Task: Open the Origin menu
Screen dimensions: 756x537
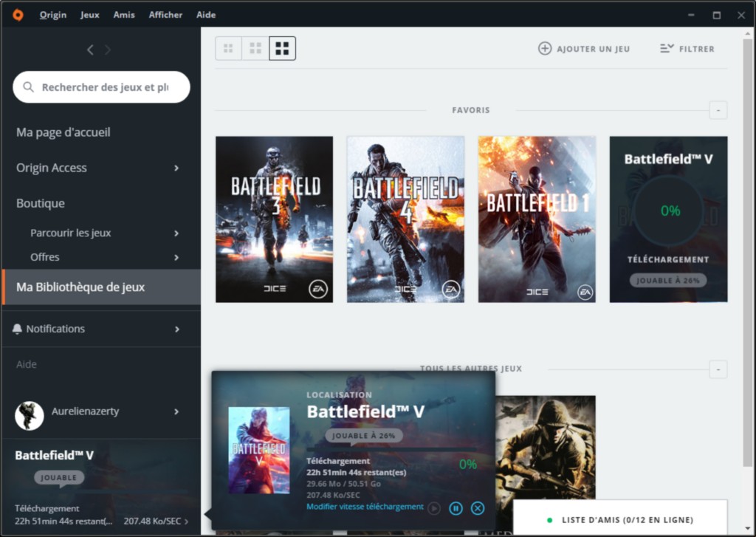Action: coord(53,15)
